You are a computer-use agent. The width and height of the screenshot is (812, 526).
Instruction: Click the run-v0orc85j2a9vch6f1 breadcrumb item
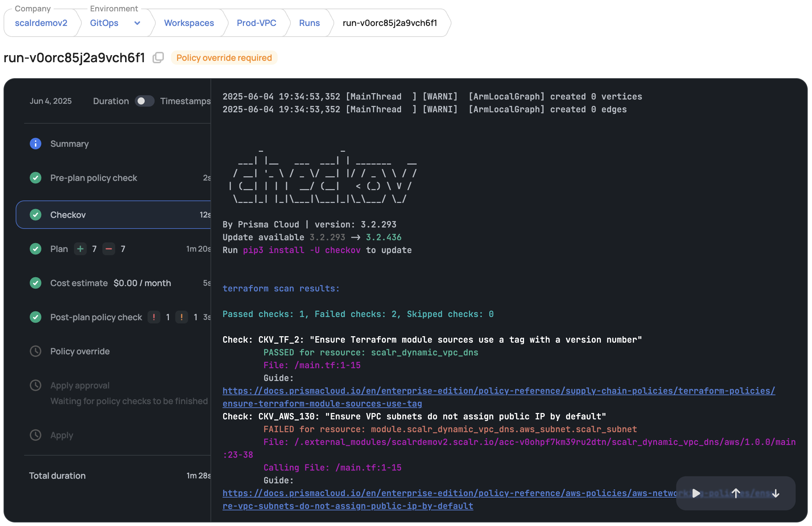click(x=390, y=23)
